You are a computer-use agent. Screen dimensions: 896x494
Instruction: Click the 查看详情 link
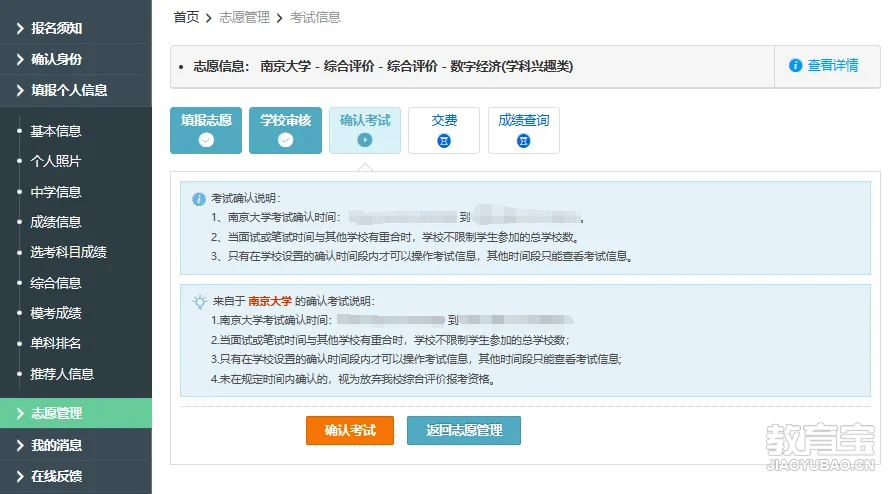(x=833, y=66)
